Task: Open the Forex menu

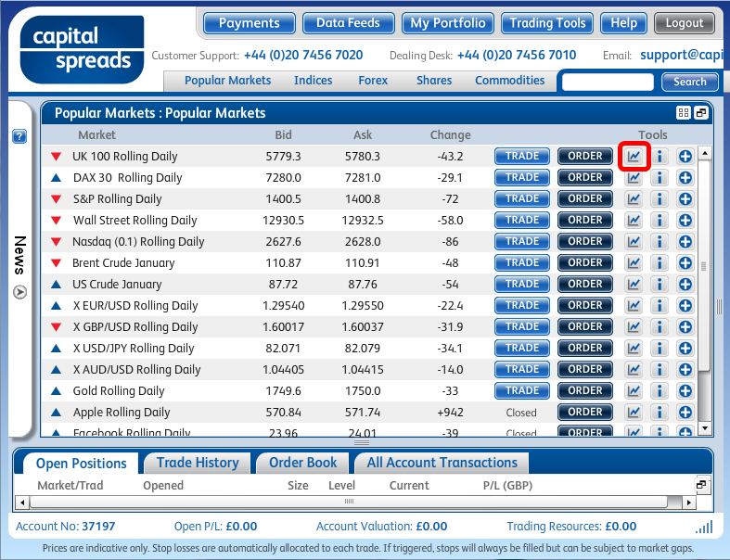Action: (373, 81)
